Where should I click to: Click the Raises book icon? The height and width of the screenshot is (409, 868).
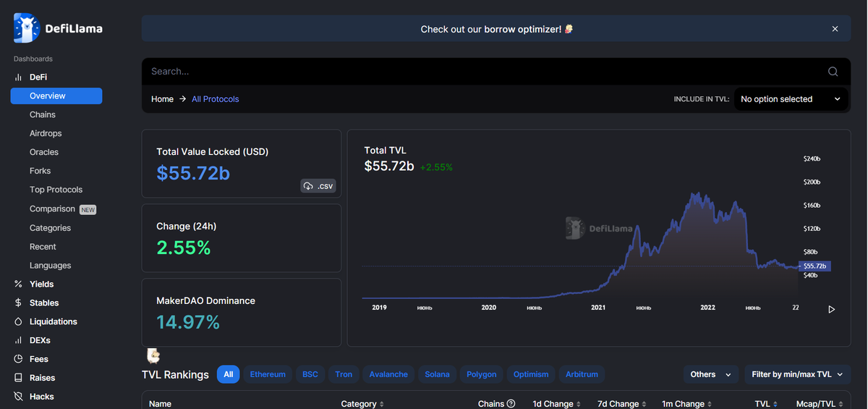click(x=18, y=378)
